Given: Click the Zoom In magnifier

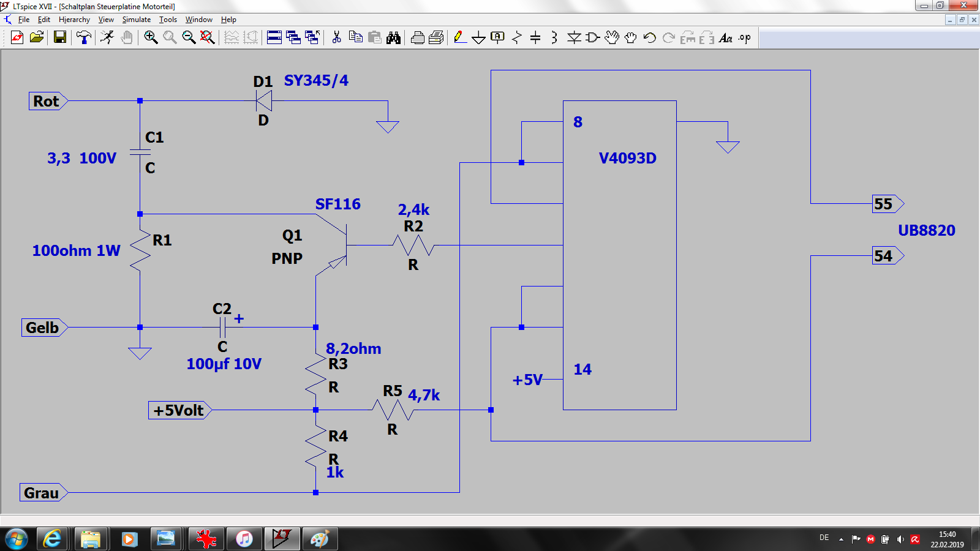Looking at the screenshot, I should (151, 38).
